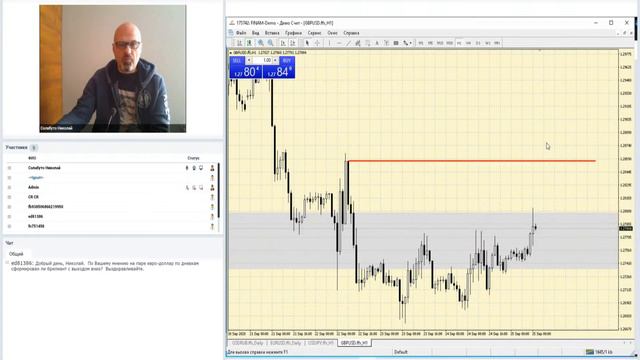Switch to EURUSD Daily chart tab

(x=285, y=343)
